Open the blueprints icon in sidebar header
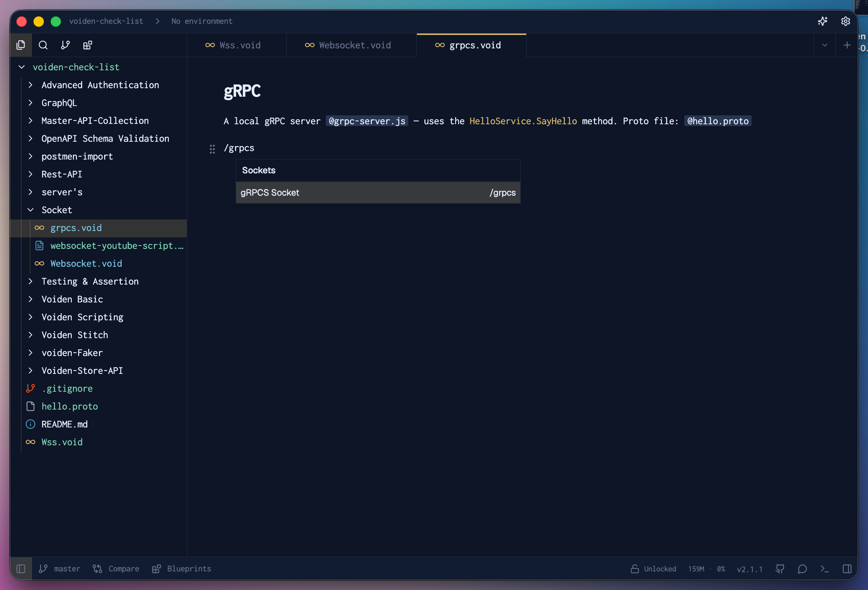Image resolution: width=868 pixels, height=590 pixels. 88,45
